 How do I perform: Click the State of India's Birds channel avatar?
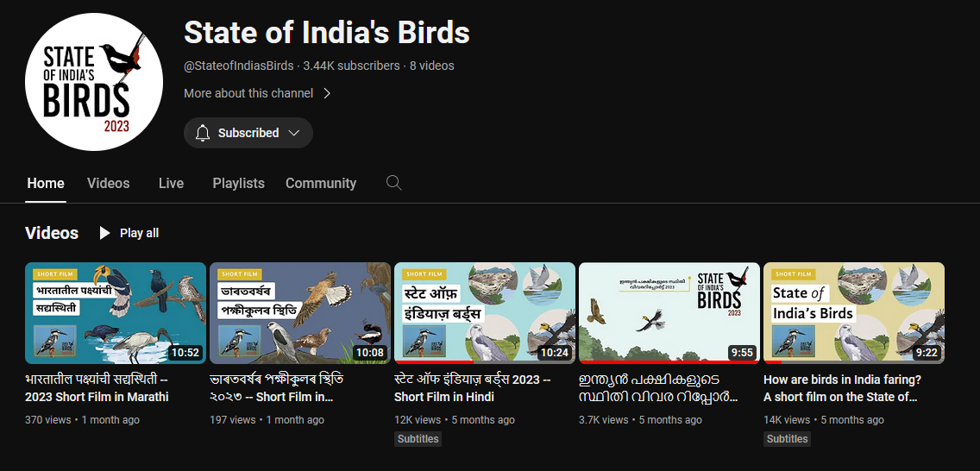94,82
